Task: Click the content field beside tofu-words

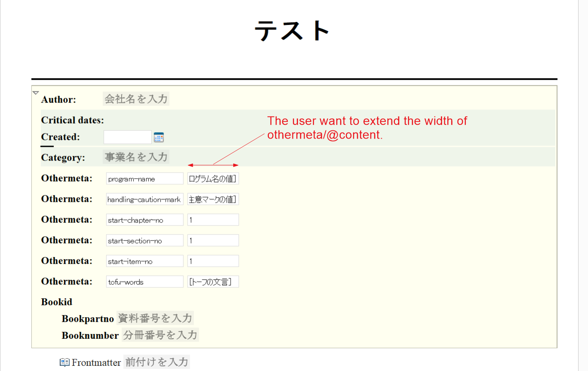Action: tap(213, 282)
